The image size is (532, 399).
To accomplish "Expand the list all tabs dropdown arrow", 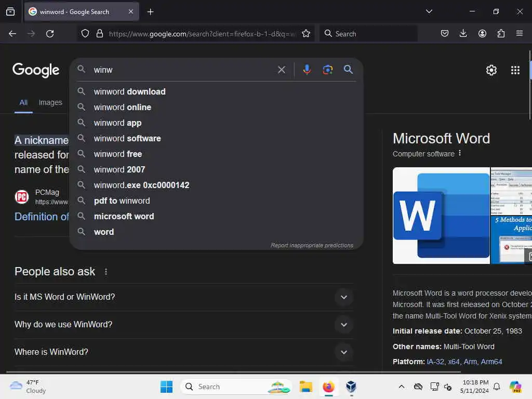I will (429, 11).
